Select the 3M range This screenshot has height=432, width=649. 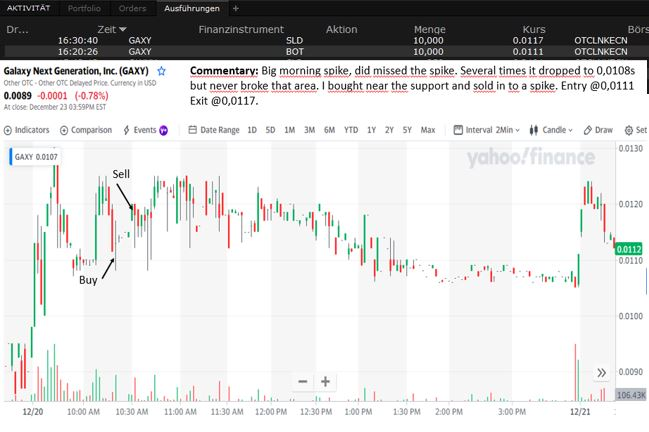310,130
